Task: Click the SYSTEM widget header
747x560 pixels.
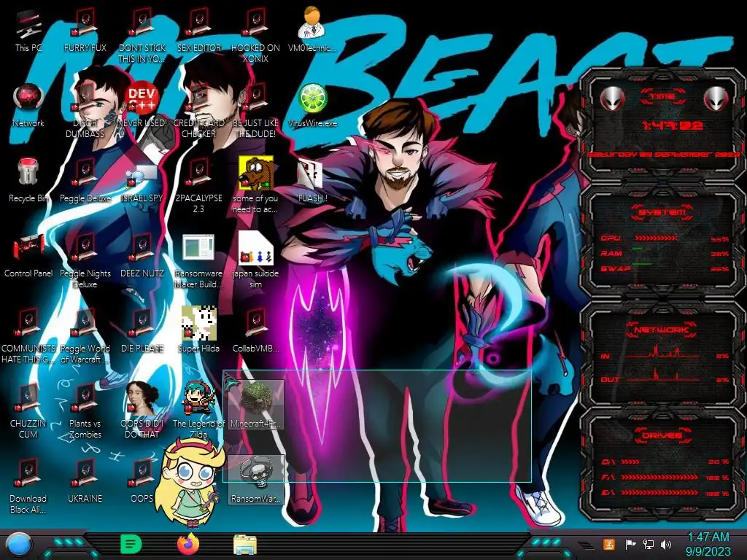Action: (661, 212)
